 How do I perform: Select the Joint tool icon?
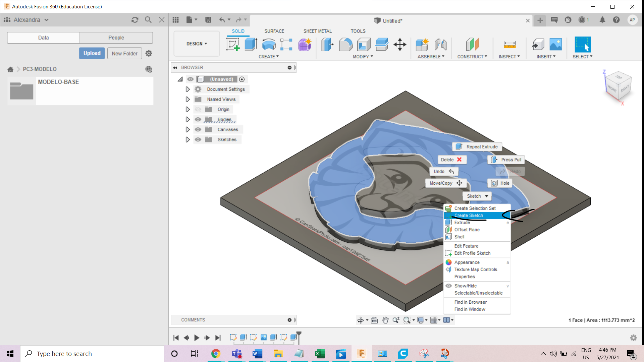[x=440, y=44]
